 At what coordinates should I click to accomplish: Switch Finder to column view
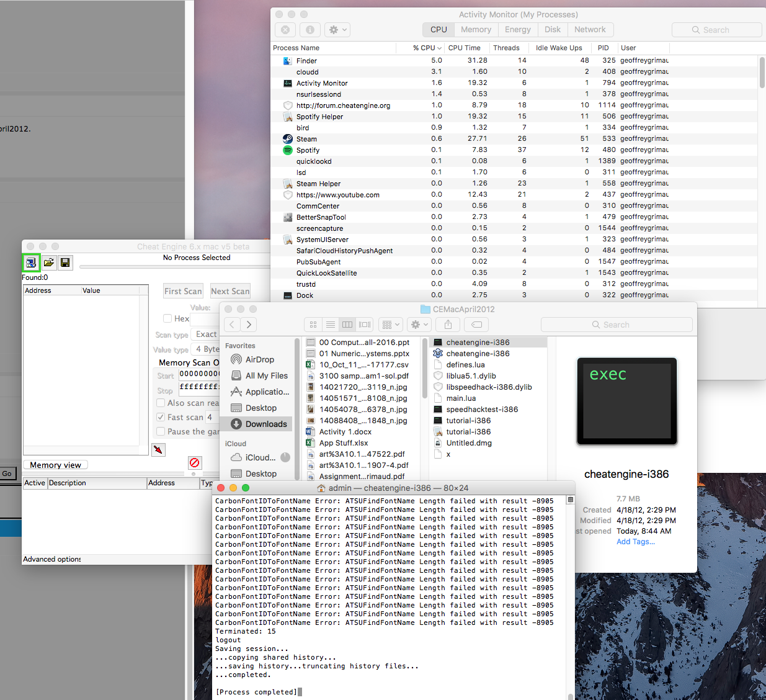coord(347,325)
